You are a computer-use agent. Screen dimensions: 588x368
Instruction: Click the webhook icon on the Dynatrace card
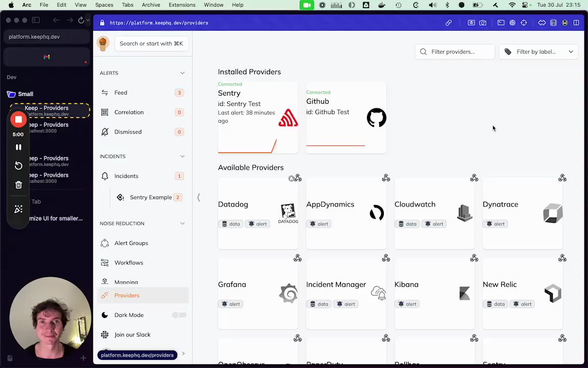562,178
